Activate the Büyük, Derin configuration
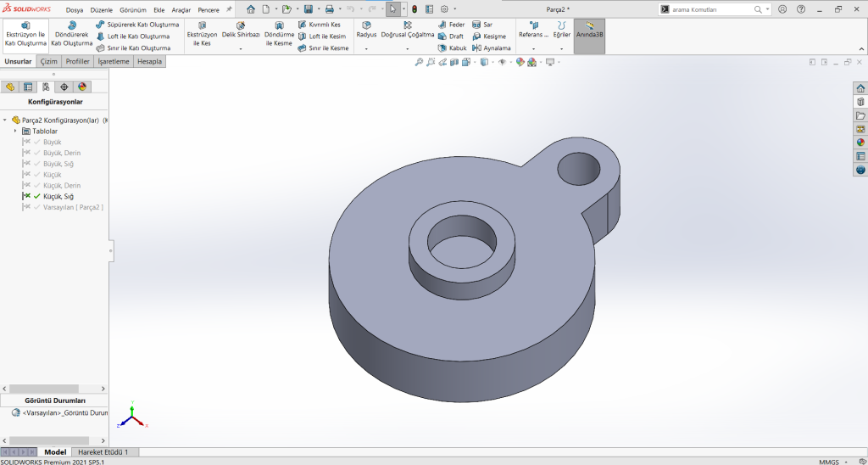 point(61,153)
